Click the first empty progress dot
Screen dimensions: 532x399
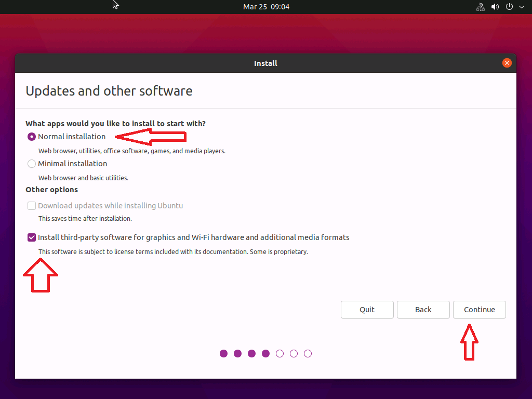(x=280, y=354)
